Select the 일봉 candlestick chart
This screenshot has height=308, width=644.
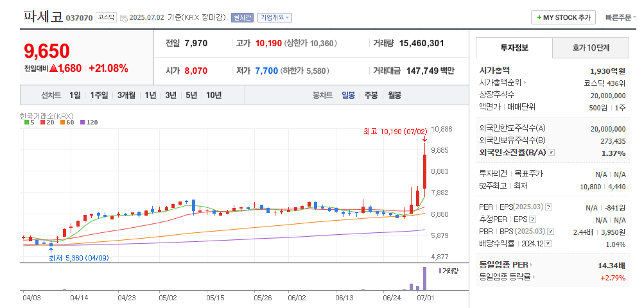tap(348, 95)
